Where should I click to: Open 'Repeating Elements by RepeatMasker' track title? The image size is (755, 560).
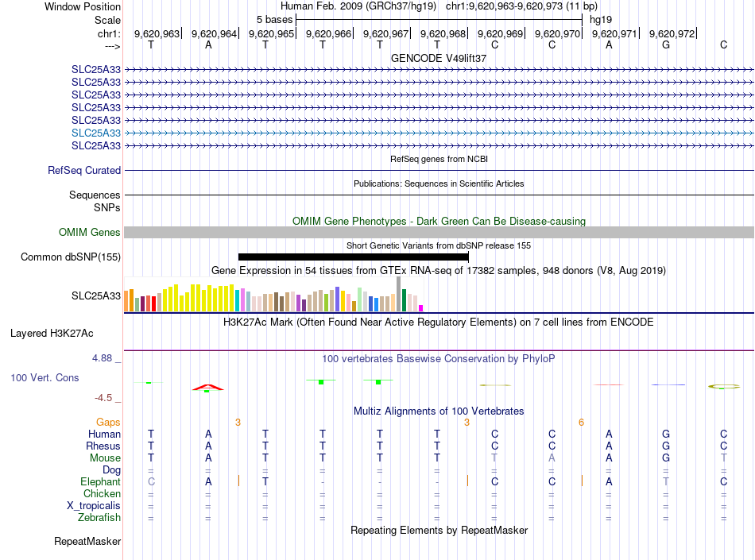coord(439,530)
